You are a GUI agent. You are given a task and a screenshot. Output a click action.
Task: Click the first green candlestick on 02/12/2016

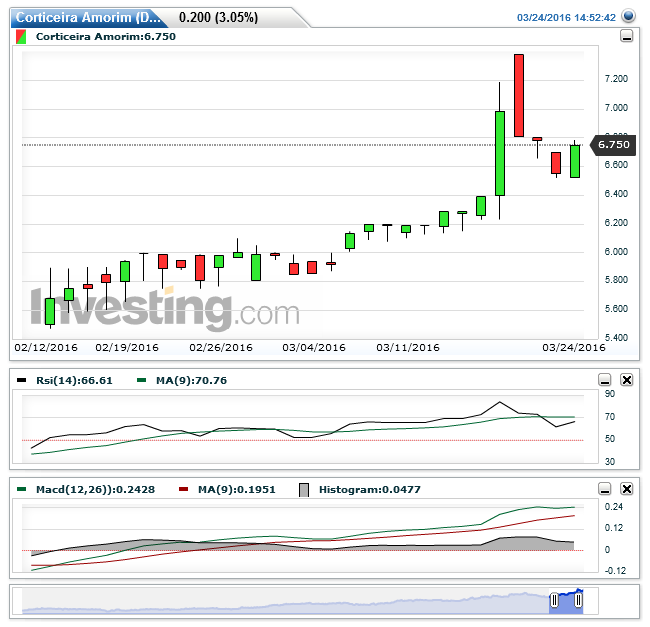(50, 311)
